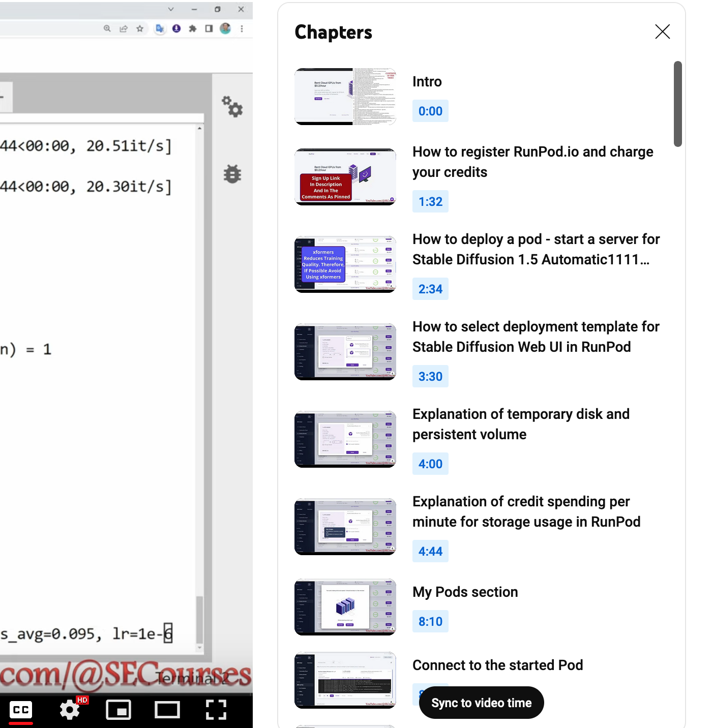Toggle the Chrome side panel
Viewport: 712px width, 728px height.
point(208,29)
